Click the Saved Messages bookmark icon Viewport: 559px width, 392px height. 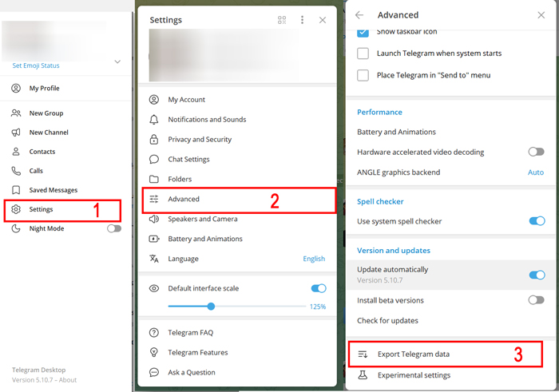(x=16, y=190)
